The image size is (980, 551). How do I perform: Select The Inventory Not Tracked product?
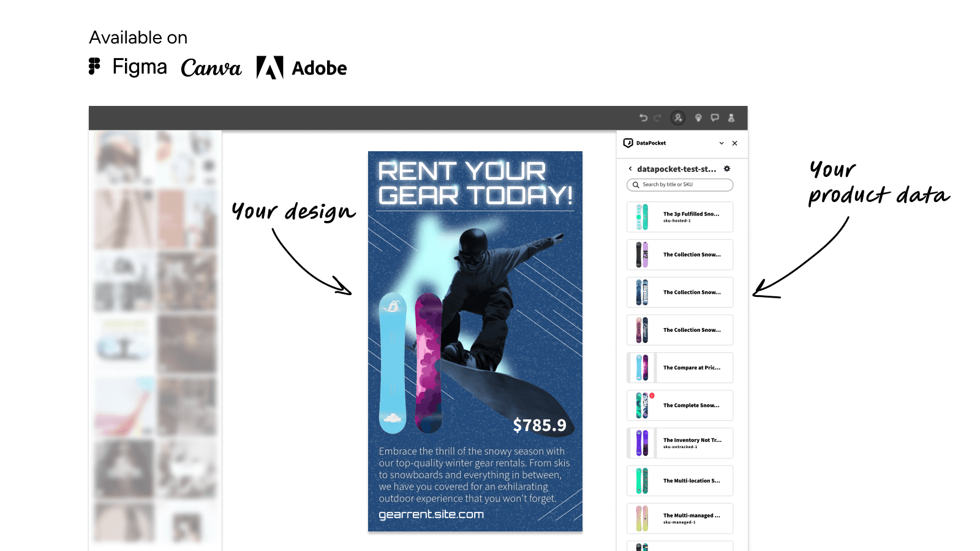click(x=680, y=443)
